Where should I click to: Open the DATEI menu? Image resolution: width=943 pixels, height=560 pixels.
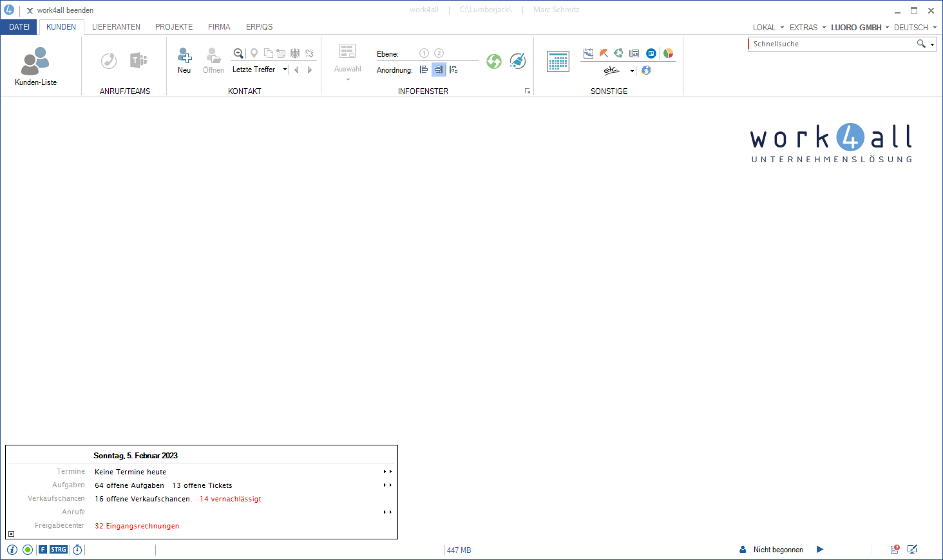[19, 27]
